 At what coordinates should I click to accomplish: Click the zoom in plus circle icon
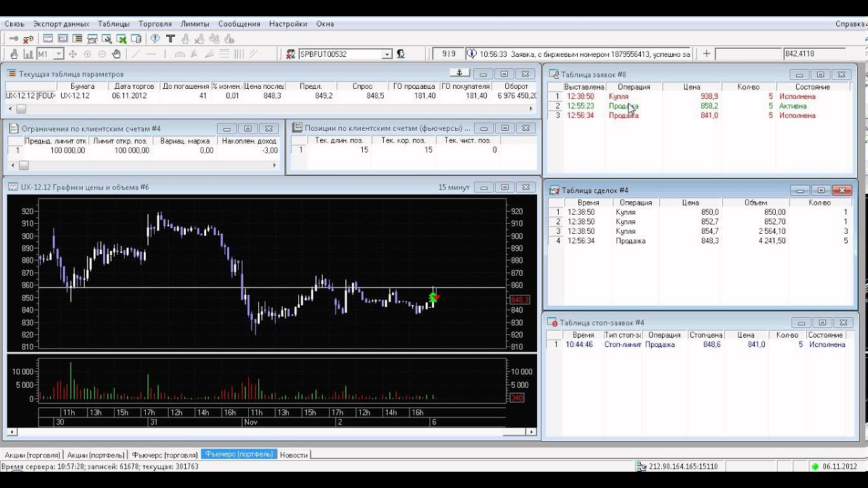point(87,54)
